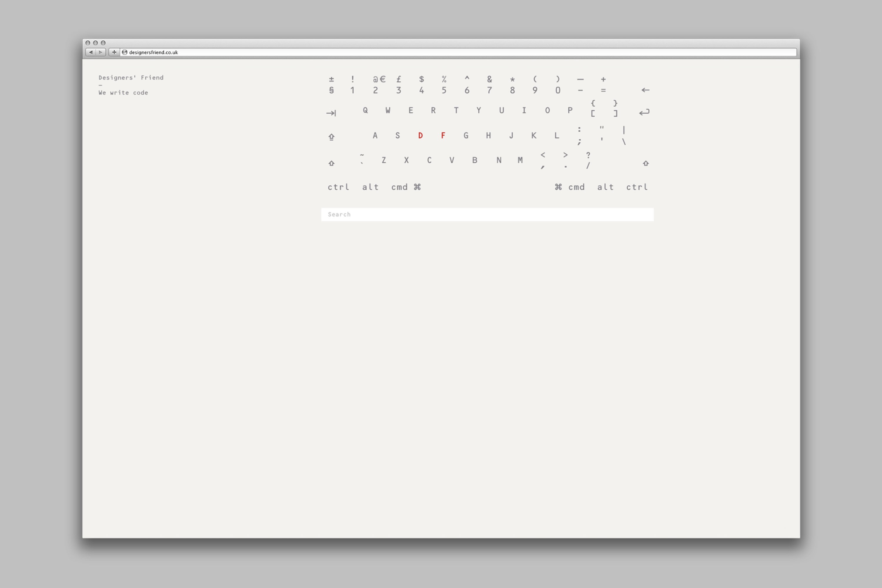Click the Designers' Friend site title

click(131, 78)
